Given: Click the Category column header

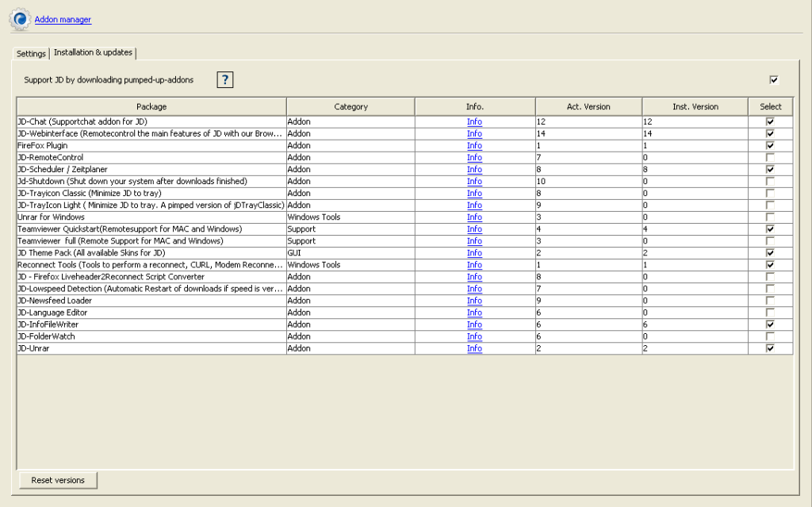Looking at the screenshot, I should 350,107.
